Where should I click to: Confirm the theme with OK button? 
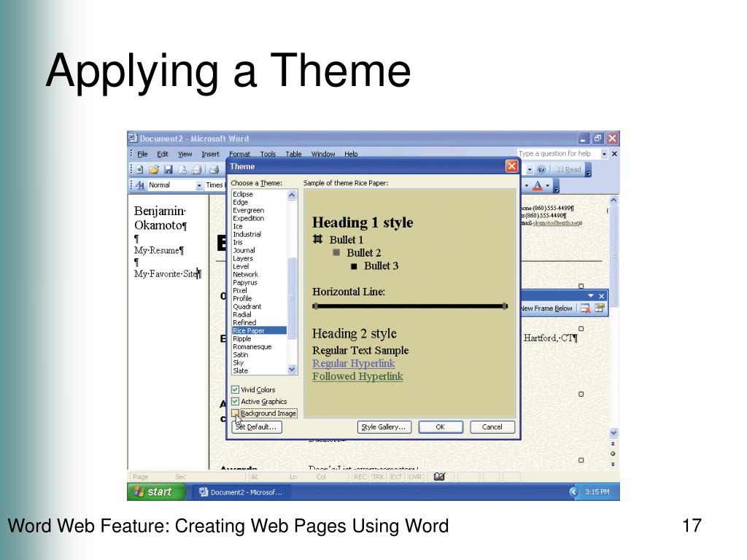click(440, 427)
